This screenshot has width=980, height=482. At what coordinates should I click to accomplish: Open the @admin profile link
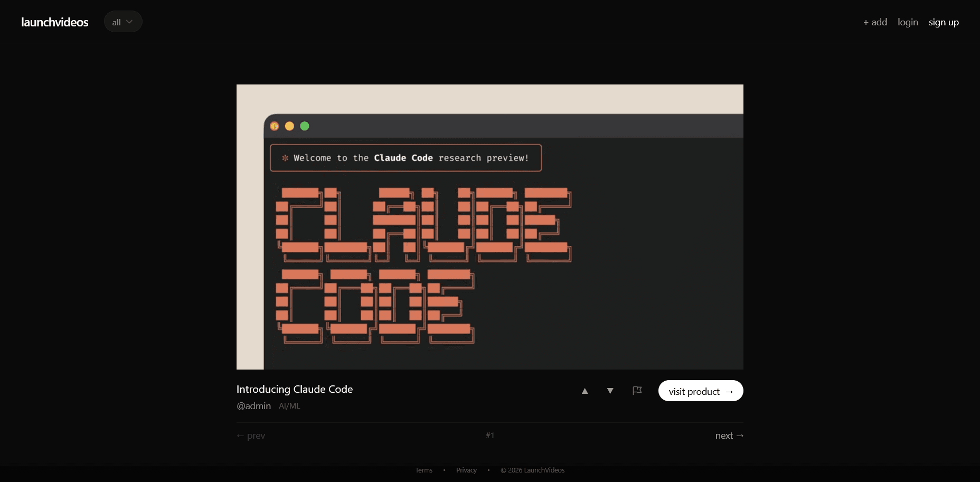click(x=253, y=406)
